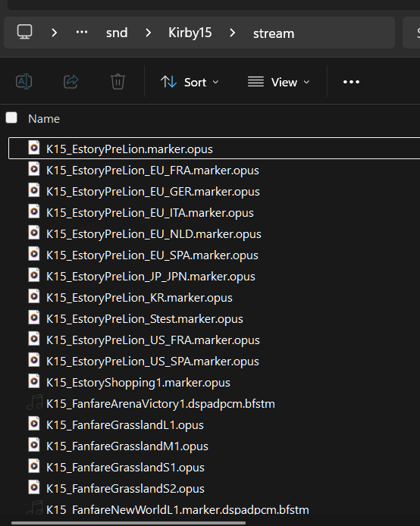Select file K15_FanfareGrasslandM1.opus
Screen dimensions: 420x526
(x=127, y=446)
